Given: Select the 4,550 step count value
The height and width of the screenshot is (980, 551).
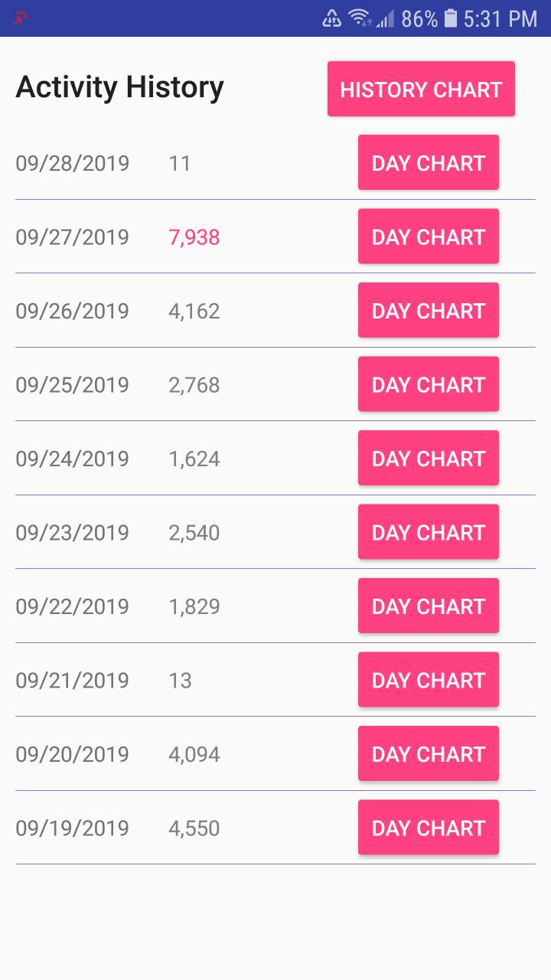Looking at the screenshot, I should pos(194,828).
